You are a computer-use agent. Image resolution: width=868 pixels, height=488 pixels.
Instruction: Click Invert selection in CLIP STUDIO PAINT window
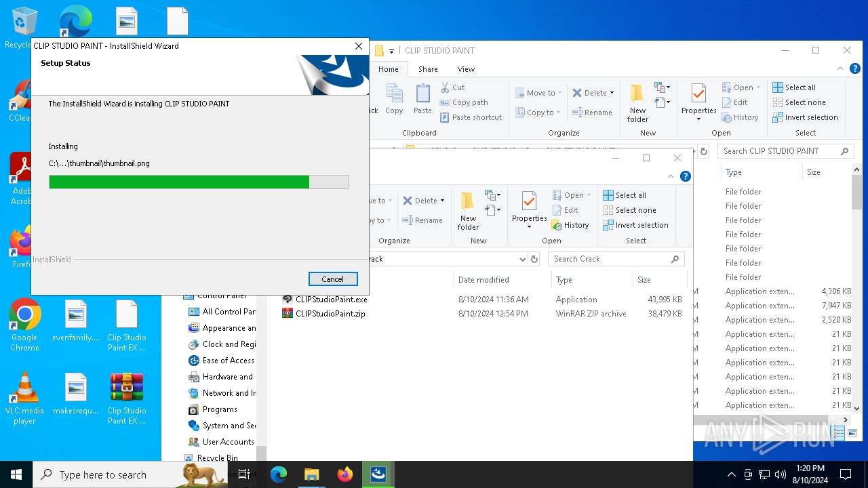click(x=805, y=117)
